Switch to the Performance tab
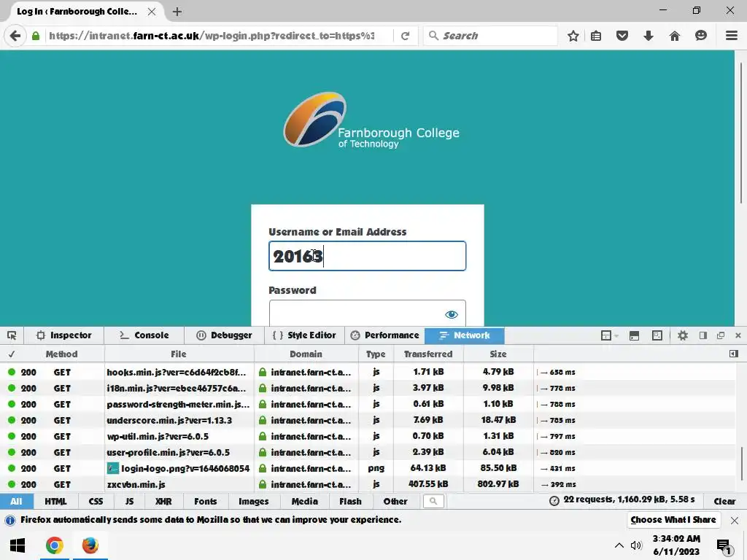 point(384,335)
